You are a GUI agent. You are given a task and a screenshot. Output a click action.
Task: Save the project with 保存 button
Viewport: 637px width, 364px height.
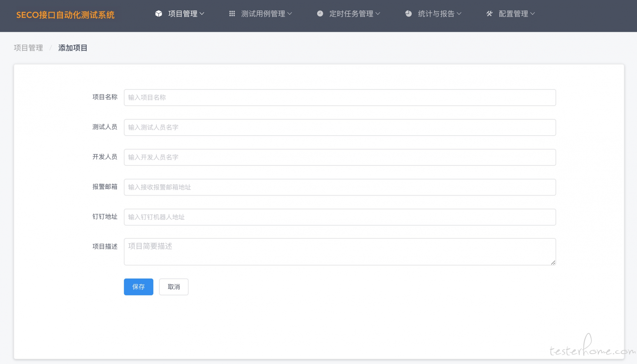point(139,287)
